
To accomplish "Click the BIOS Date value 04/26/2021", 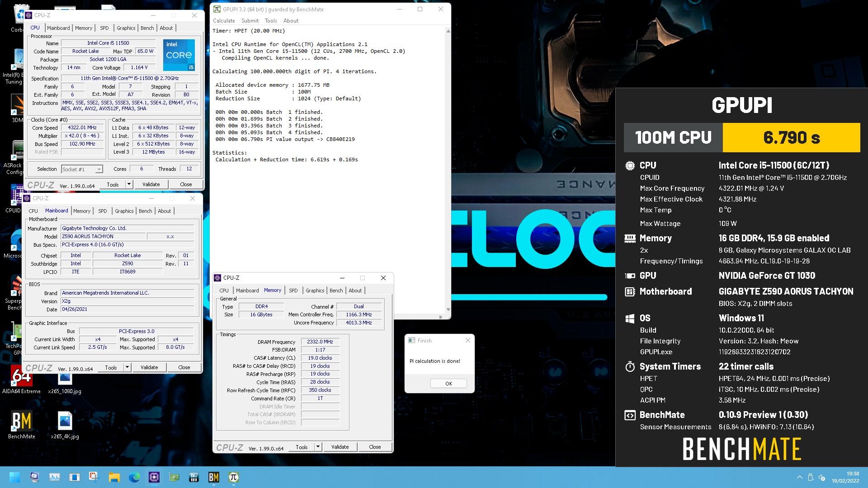I will click(127, 310).
